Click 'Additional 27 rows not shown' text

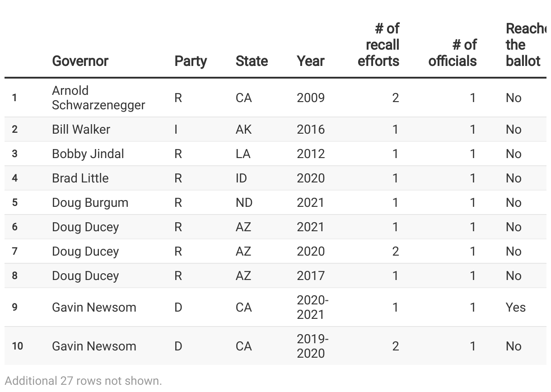tap(83, 381)
